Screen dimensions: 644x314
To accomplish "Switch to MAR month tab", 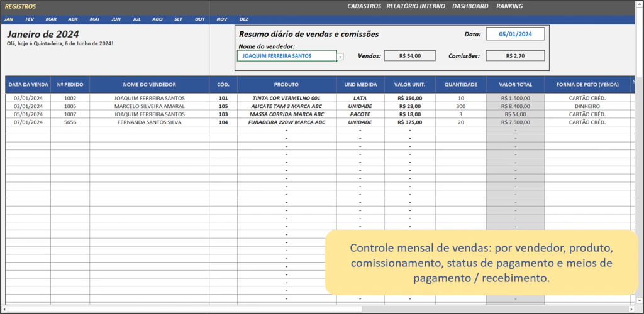I will point(52,19).
